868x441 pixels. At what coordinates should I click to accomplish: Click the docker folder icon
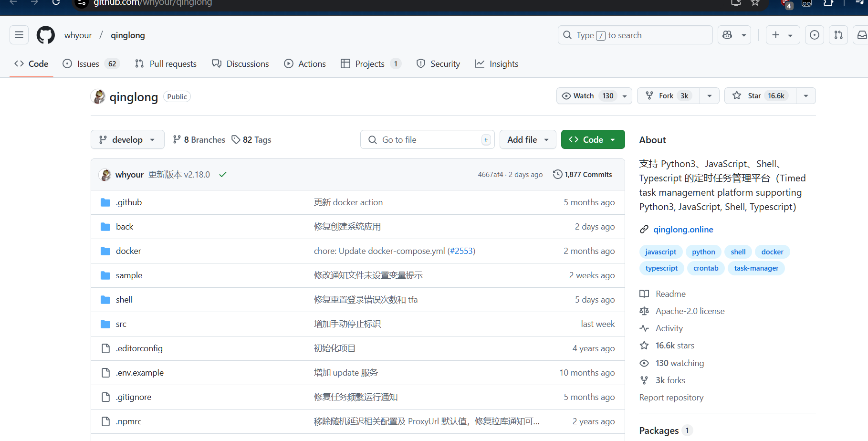coord(105,251)
